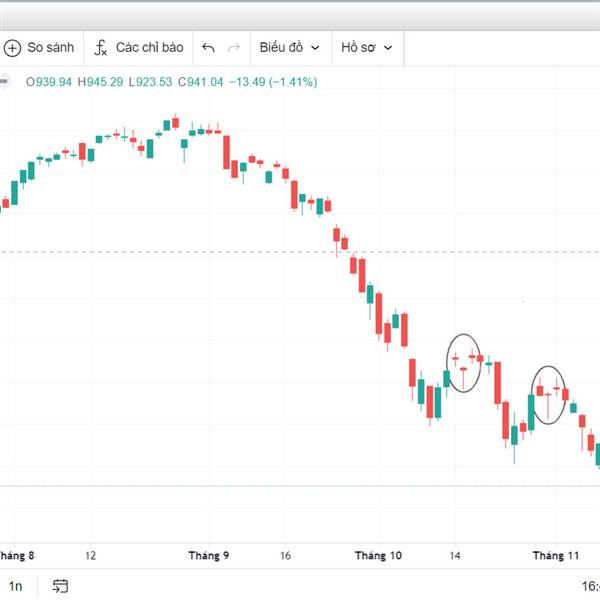Open the Biểu đồ dropdown
Viewport: 600px width, 600px height.
(x=290, y=48)
